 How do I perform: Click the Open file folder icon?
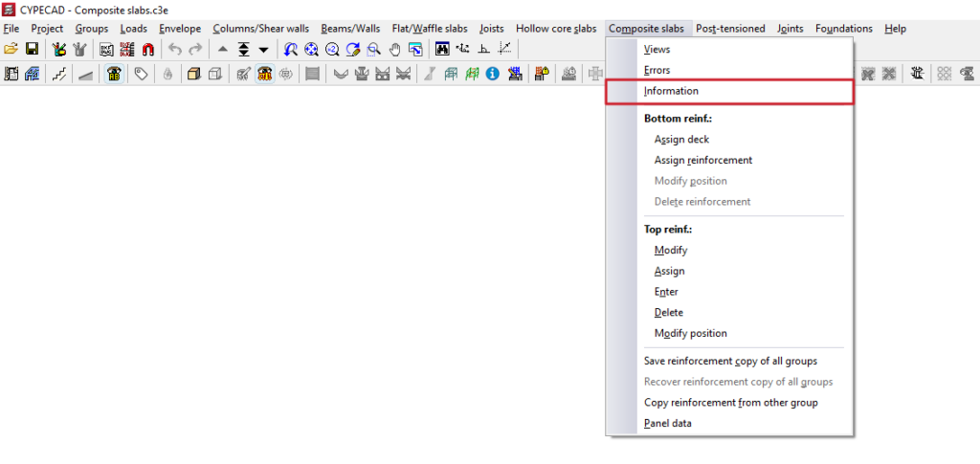click(x=11, y=50)
